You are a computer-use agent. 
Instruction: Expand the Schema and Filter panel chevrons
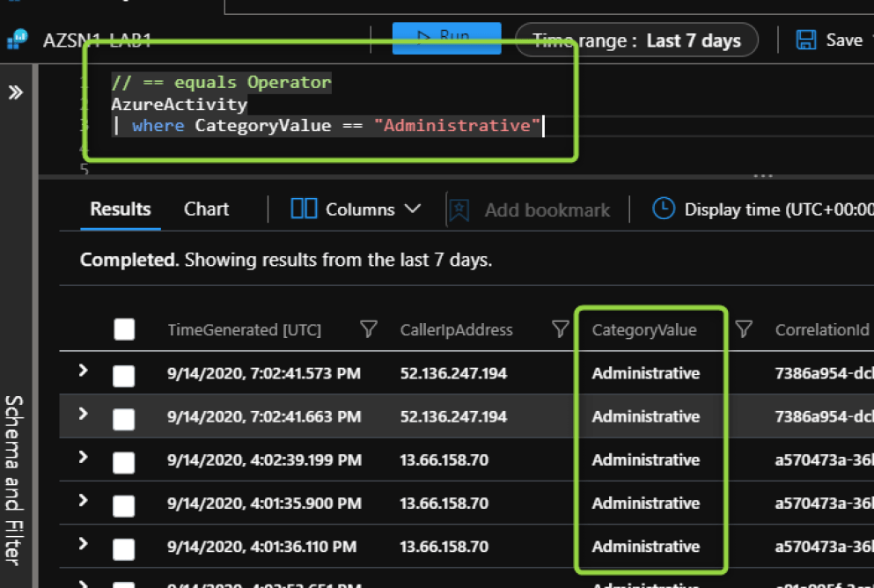click(x=16, y=92)
